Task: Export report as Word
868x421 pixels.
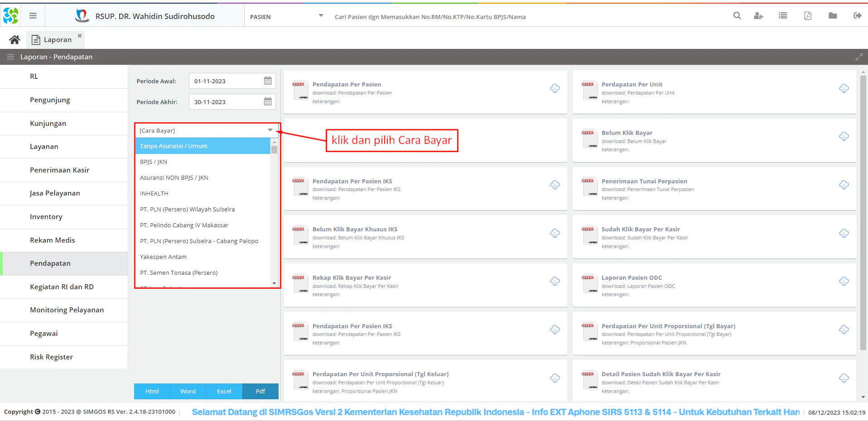Action: pos(188,391)
